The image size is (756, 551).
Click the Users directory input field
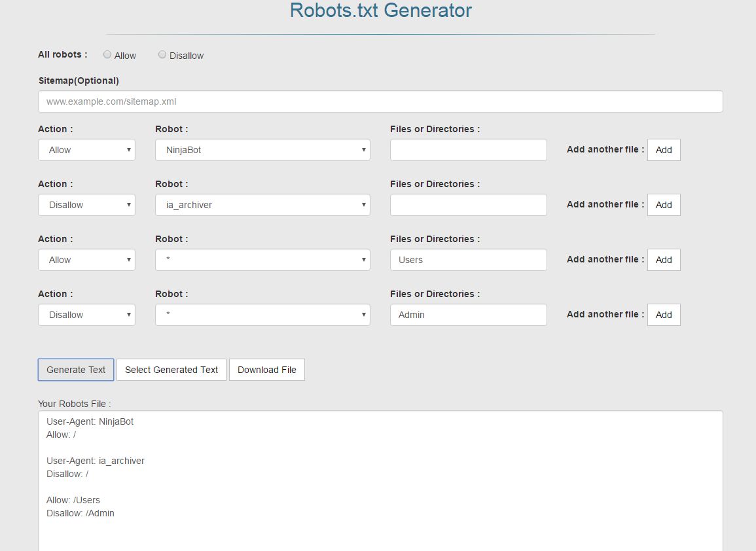click(468, 260)
